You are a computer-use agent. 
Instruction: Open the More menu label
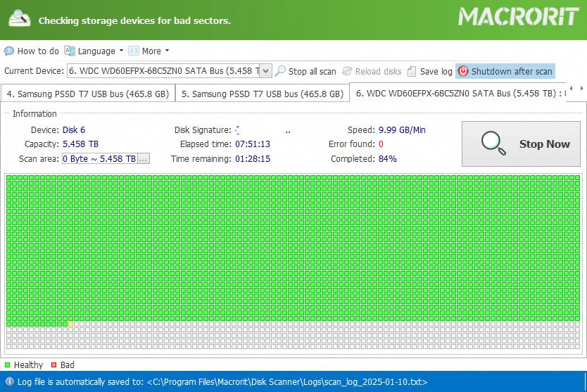[x=151, y=51]
